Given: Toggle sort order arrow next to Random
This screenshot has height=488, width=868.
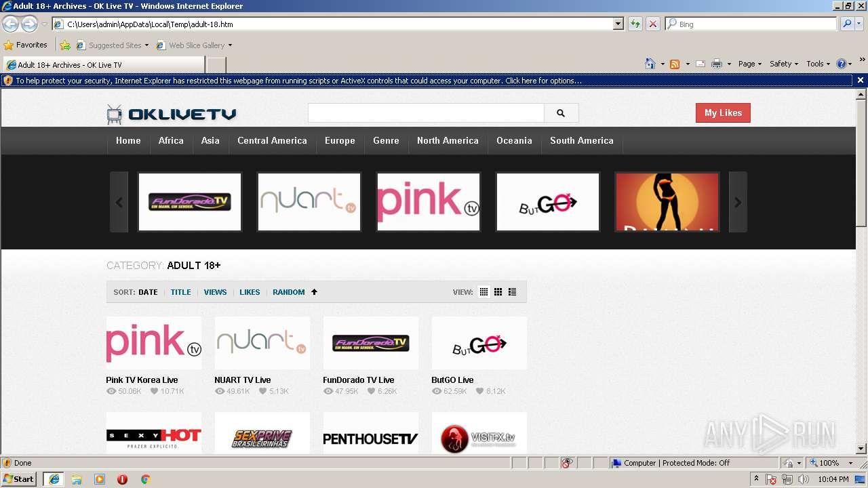Looking at the screenshot, I should (x=314, y=292).
